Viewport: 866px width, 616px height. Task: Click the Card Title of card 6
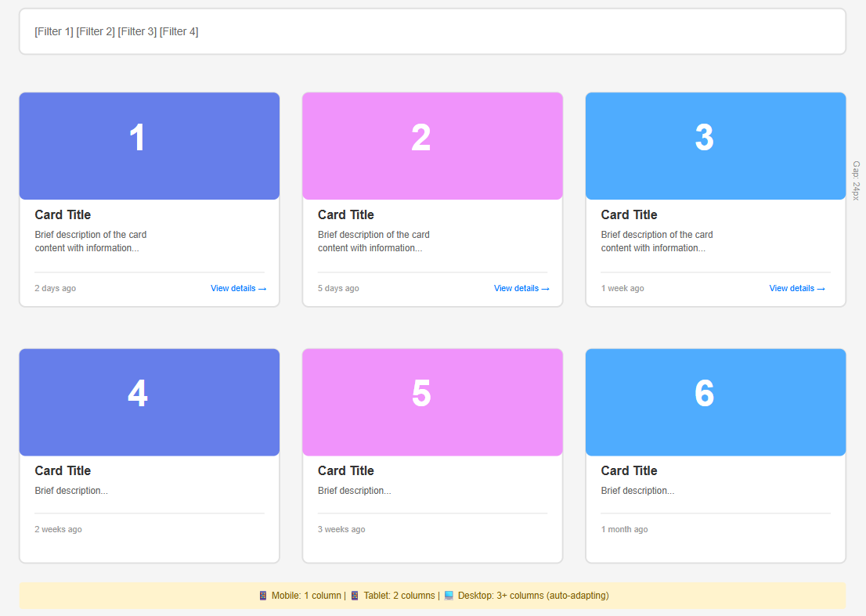coord(629,471)
